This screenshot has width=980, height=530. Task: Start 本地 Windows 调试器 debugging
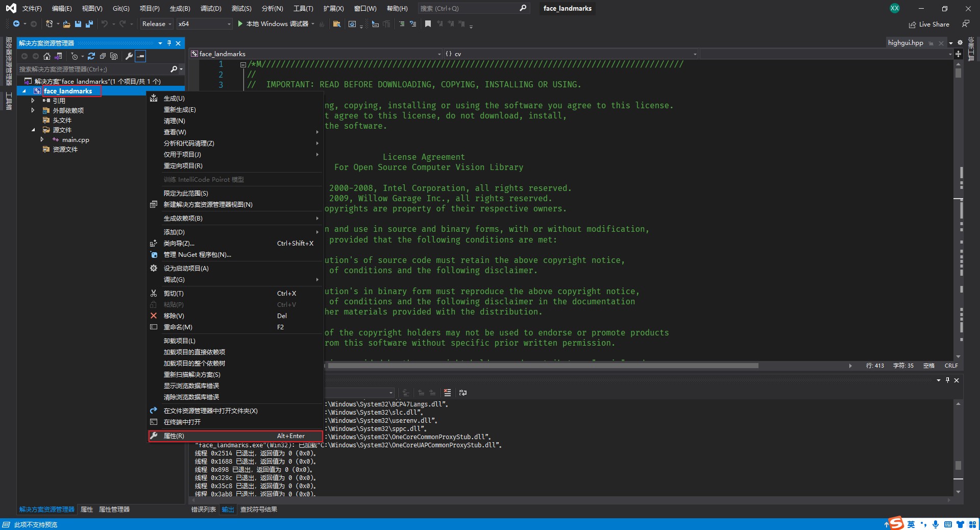276,24
